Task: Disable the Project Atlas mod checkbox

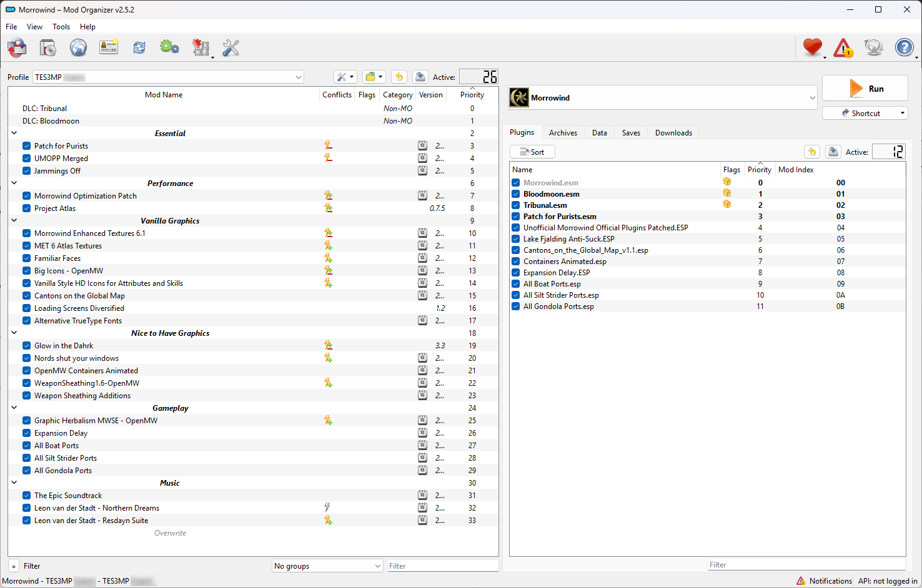Action: pos(27,208)
